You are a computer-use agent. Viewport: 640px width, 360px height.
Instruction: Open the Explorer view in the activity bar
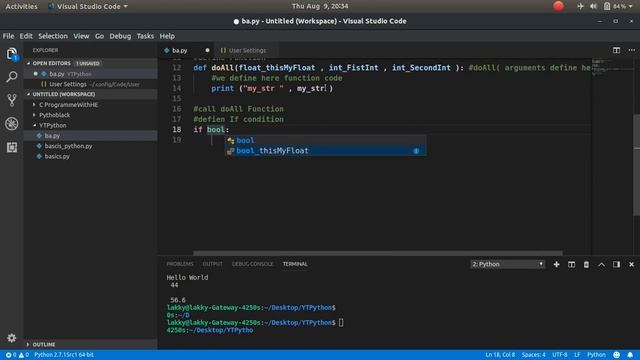tap(11, 53)
